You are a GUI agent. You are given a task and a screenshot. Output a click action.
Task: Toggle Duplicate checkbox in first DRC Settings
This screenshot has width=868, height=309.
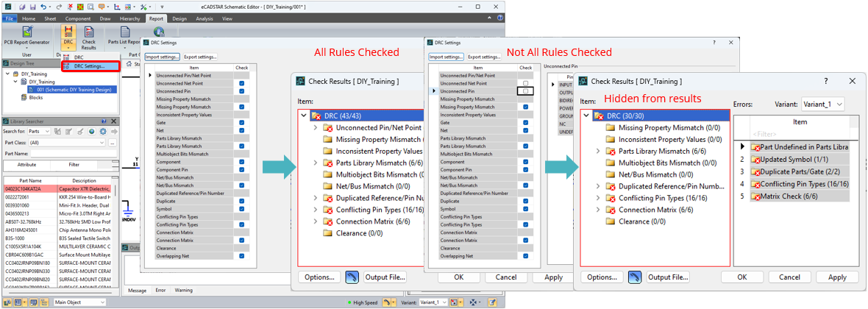241,201
